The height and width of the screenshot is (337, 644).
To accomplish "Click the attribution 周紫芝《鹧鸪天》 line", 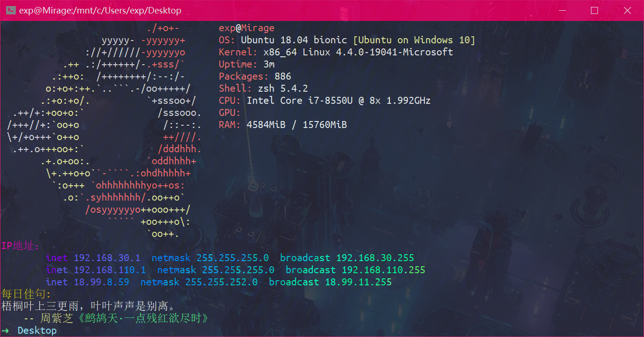I will (x=115, y=318).
